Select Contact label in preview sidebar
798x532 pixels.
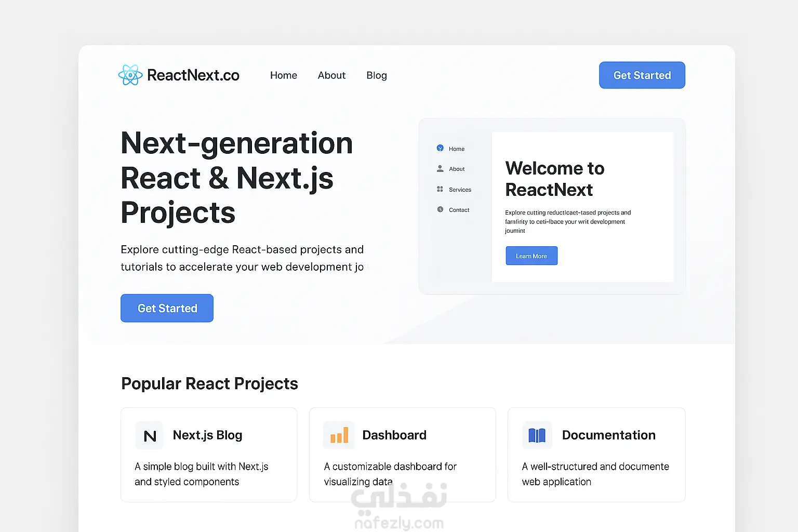pos(459,210)
